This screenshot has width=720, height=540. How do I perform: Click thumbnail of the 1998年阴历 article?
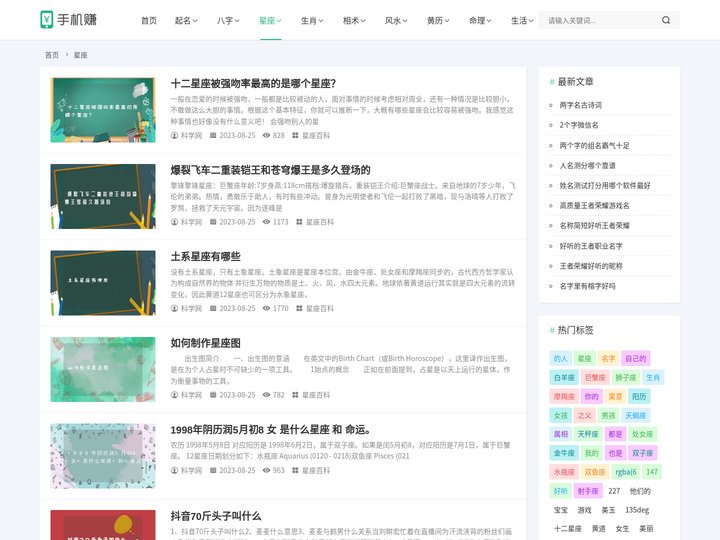(103, 456)
